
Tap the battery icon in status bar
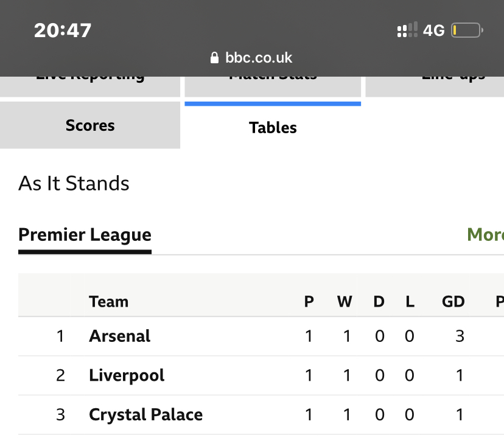click(467, 30)
